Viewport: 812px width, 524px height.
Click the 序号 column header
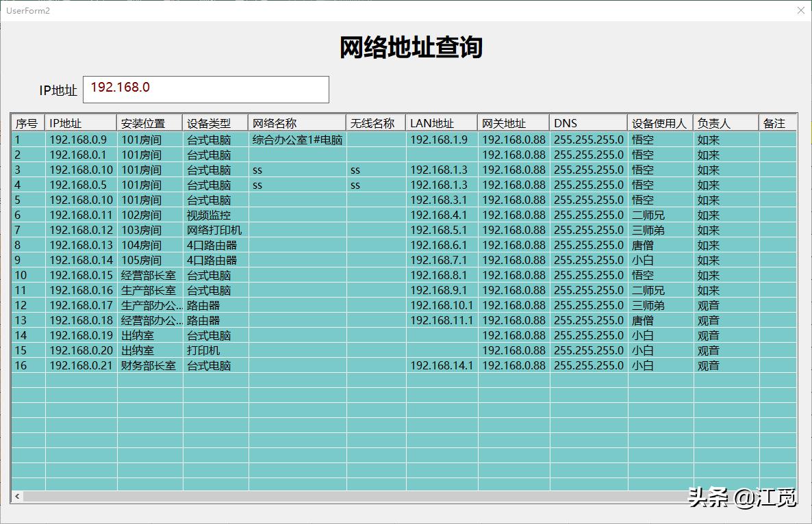pos(26,122)
